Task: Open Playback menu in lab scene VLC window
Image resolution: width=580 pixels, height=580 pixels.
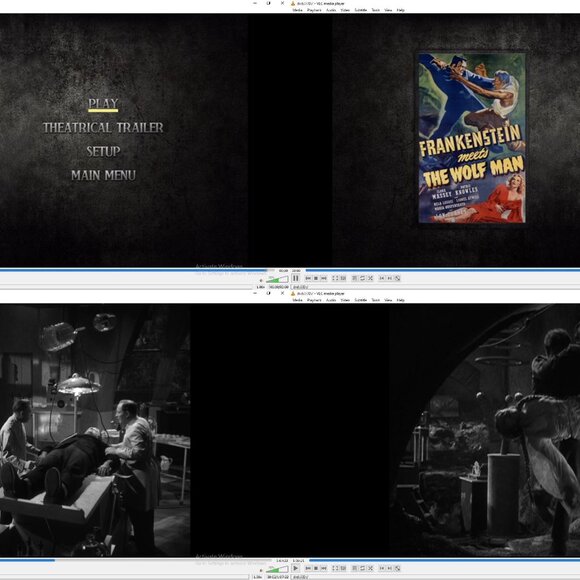Action: click(314, 300)
